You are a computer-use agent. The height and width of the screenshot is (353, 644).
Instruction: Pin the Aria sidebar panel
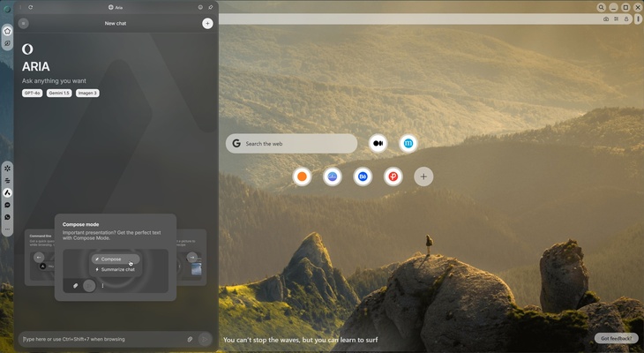(x=211, y=7)
